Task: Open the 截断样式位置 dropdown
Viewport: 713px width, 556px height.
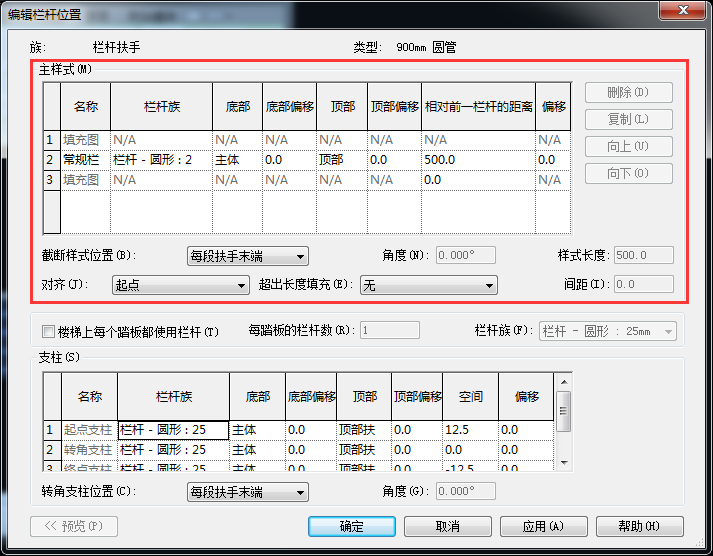Action: pos(248,256)
